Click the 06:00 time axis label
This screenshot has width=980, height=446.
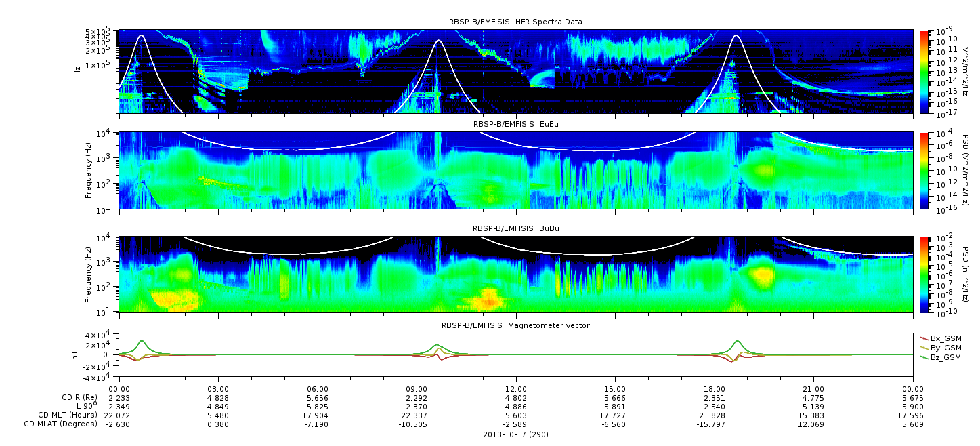[318, 388]
